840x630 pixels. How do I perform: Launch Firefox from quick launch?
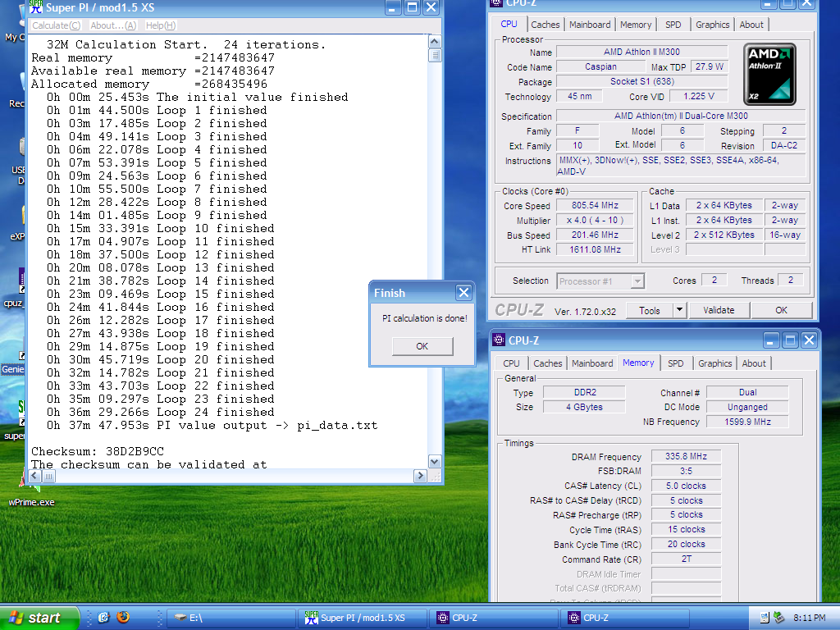[x=123, y=617]
